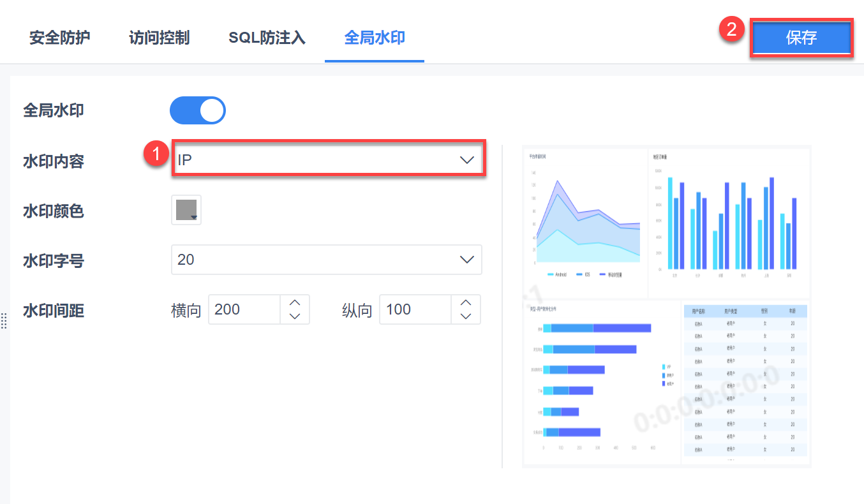Image resolution: width=864 pixels, height=504 pixels.
Task: Click the 水印内容 label text
Action: point(54,161)
